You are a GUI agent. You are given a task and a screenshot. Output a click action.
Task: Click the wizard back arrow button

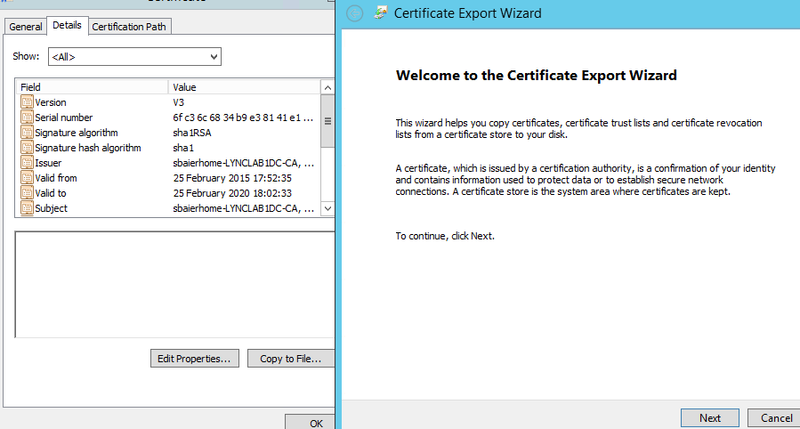(355, 13)
